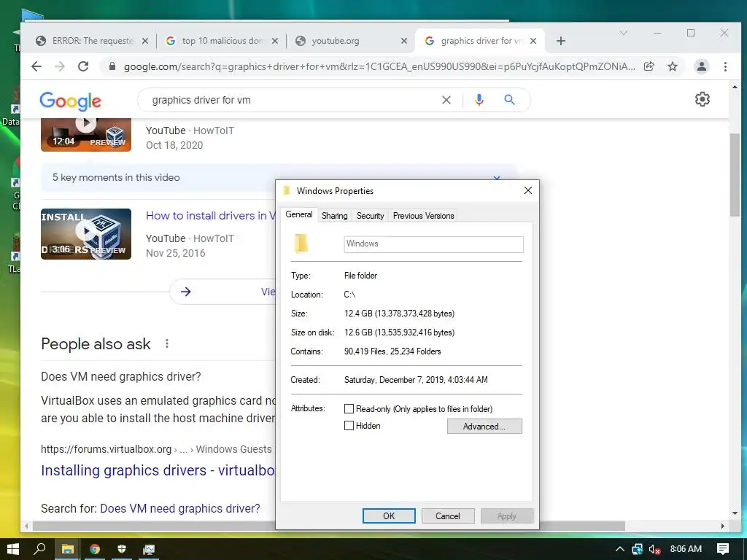This screenshot has width=747, height=560.
Task: Select the Sharing tab in Properties
Action: pyautogui.click(x=334, y=216)
